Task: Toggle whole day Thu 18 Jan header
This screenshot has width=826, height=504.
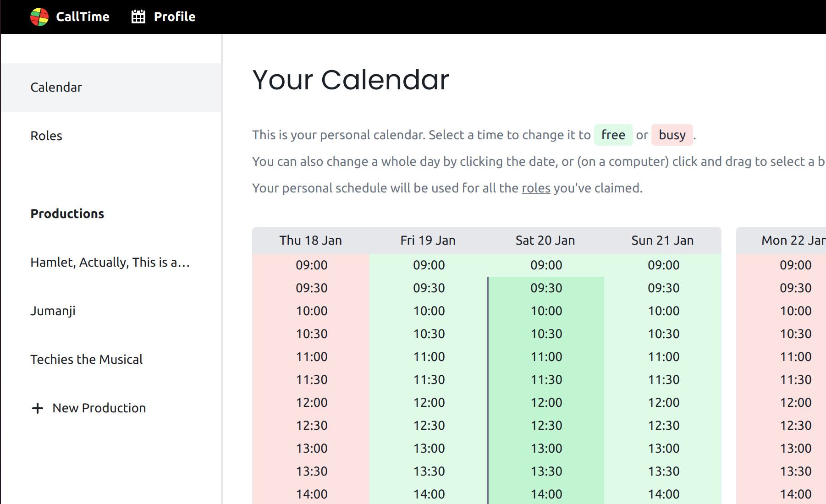Action: [311, 241]
